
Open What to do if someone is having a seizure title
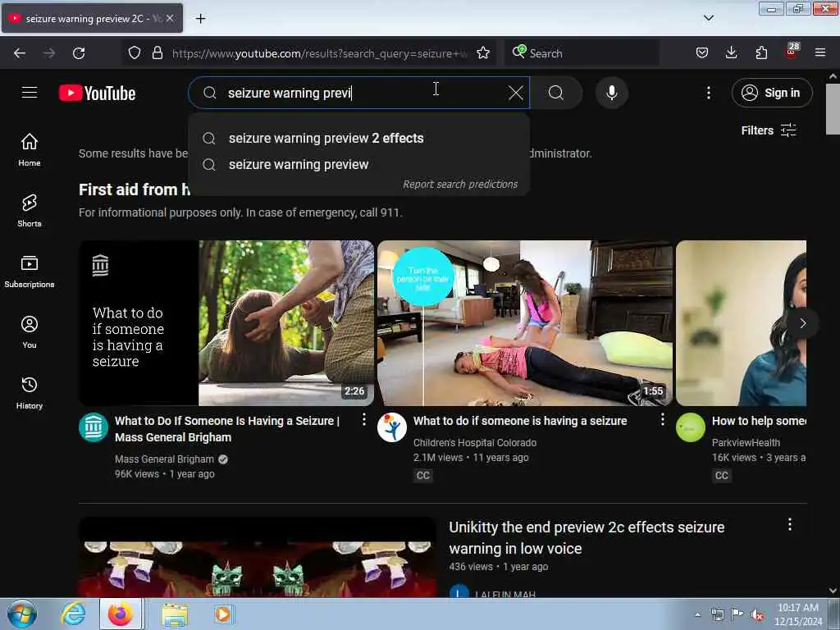[519, 421]
